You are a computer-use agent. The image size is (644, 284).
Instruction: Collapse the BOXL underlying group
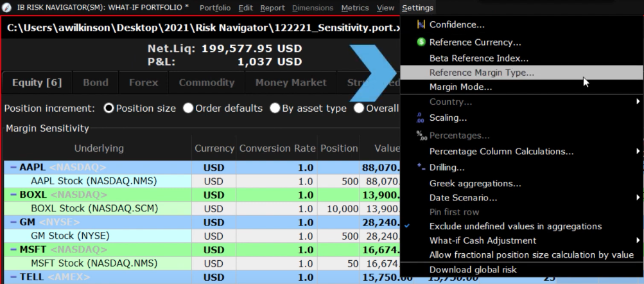coord(13,195)
